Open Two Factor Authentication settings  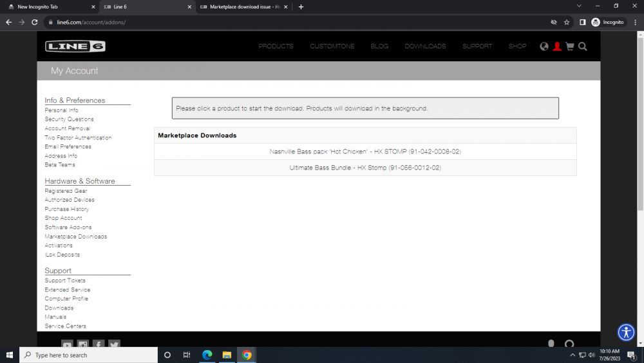(78, 137)
